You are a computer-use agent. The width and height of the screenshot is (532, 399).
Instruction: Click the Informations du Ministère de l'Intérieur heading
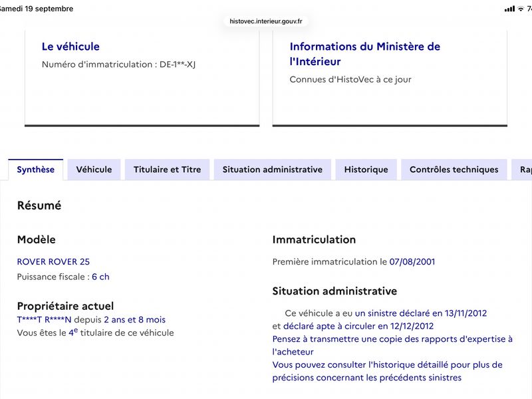pyautogui.click(x=364, y=54)
